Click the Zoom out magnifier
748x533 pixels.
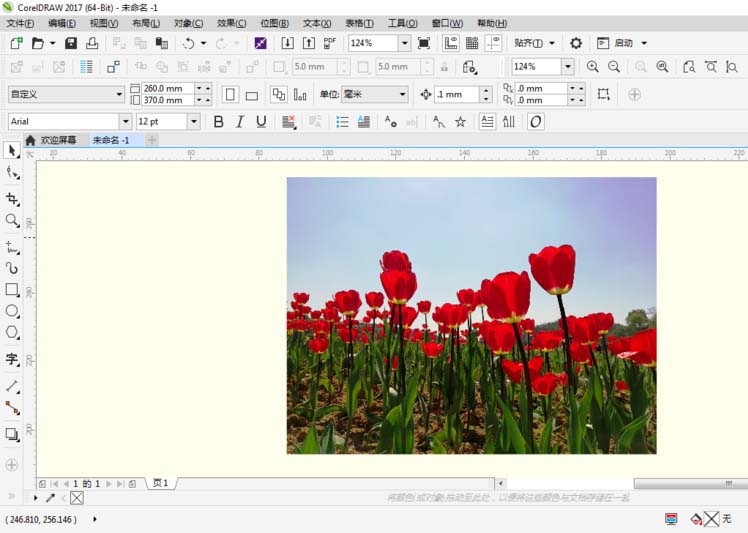[614, 67]
